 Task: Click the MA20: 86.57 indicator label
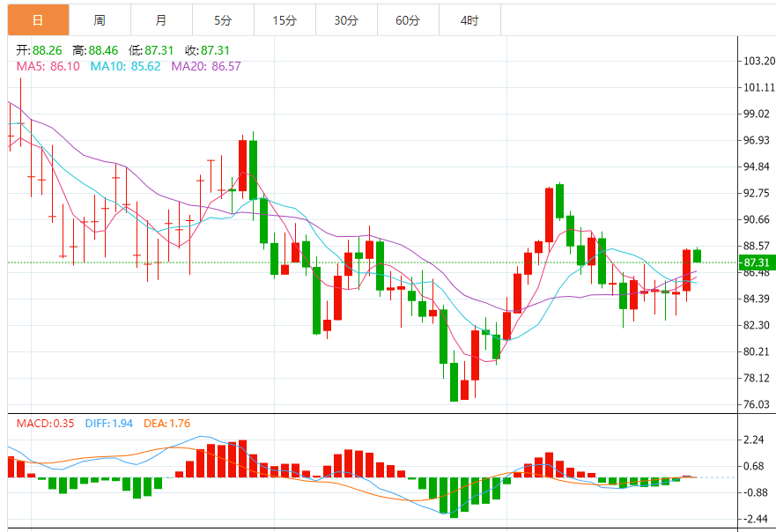tap(206, 66)
